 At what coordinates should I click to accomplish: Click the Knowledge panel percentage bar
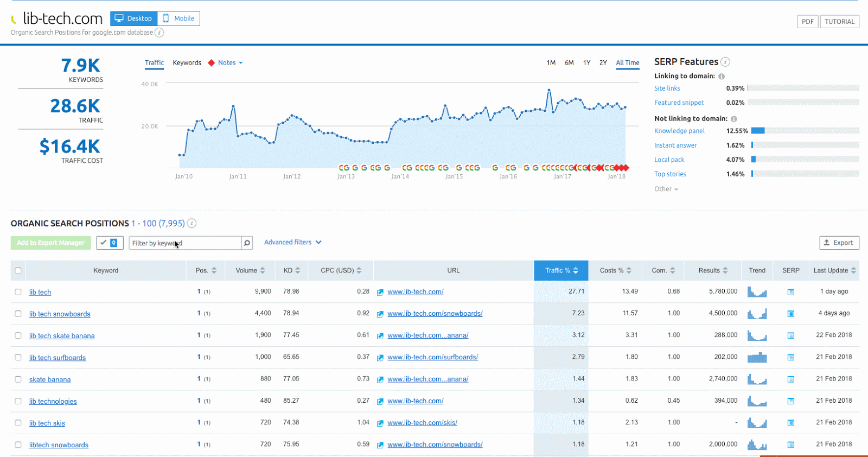point(805,131)
